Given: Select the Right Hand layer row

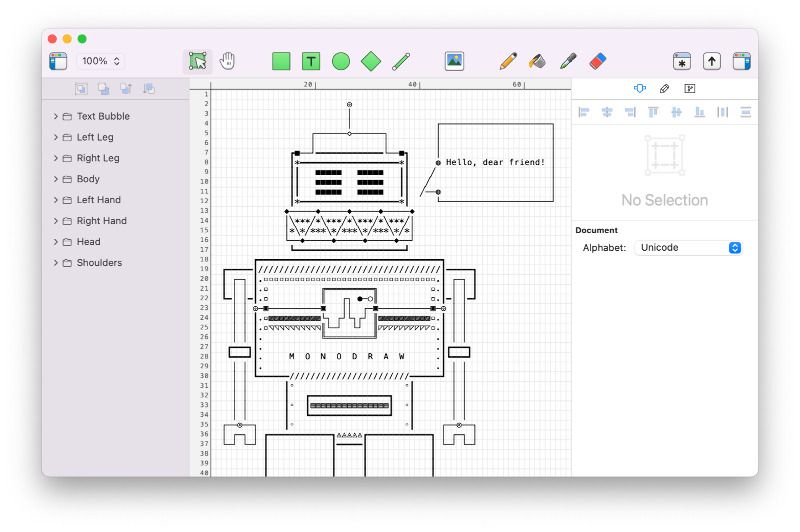Looking at the screenshot, I should (116, 221).
